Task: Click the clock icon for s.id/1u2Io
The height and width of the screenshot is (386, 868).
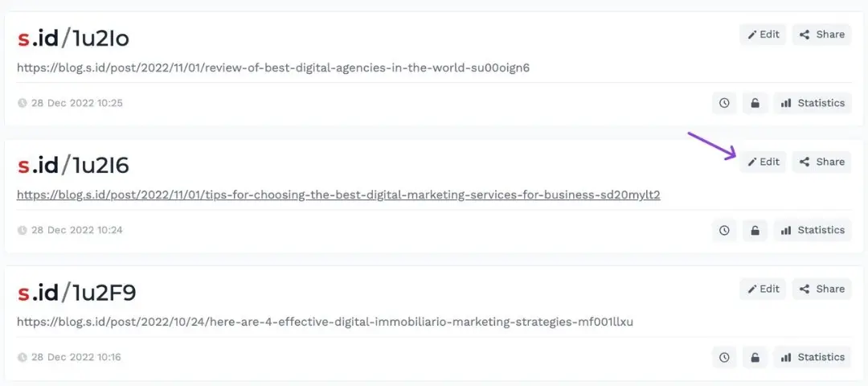Action: point(724,103)
